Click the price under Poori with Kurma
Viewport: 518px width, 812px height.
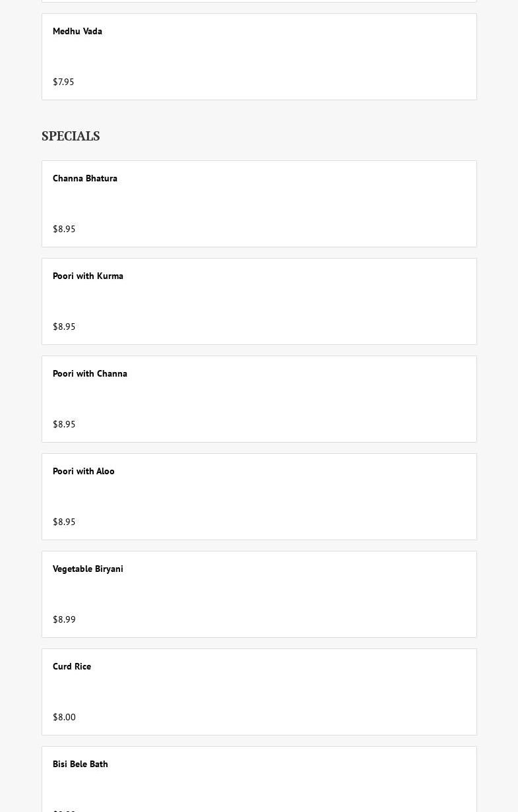pyautogui.click(x=64, y=327)
